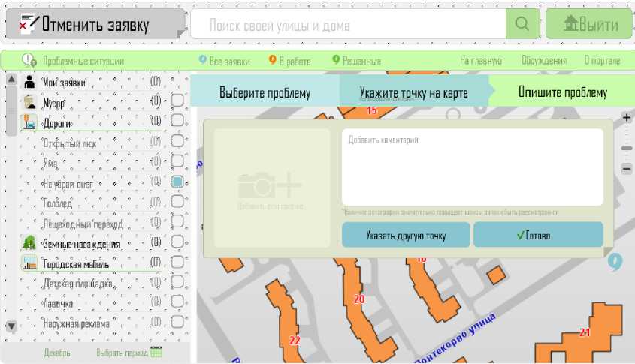
Task: Select Все заявки filter
Action: point(225,61)
